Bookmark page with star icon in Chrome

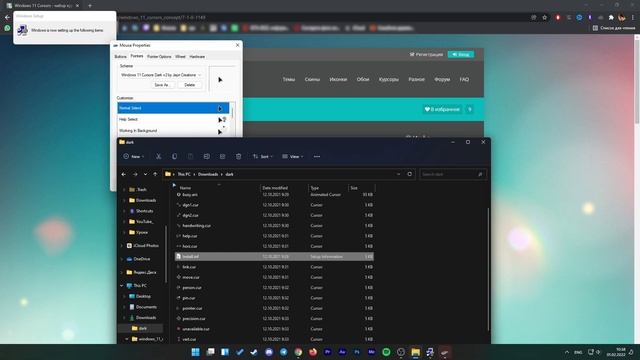pyautogui.click(x=544, y=18)
